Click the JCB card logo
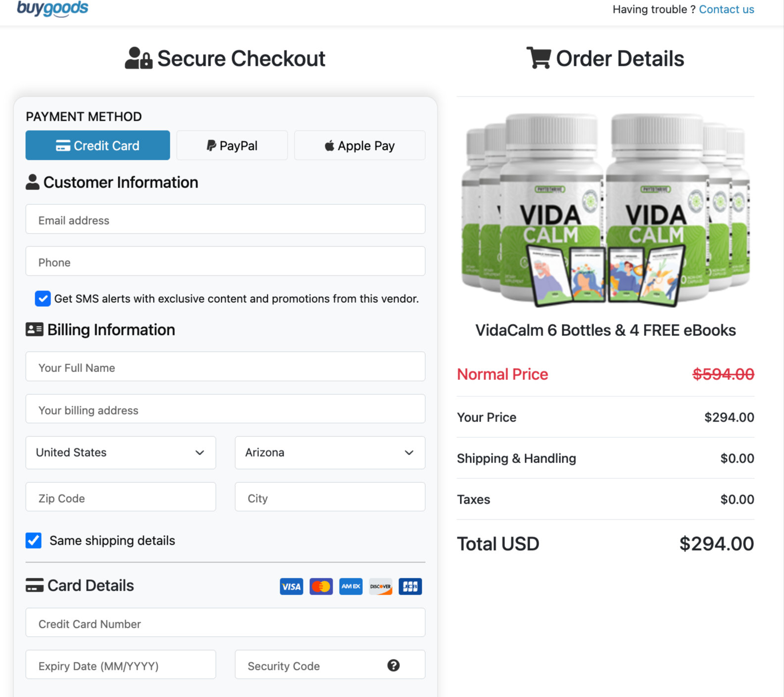This screenshot has width=784, height=697. tap(410, 586)
